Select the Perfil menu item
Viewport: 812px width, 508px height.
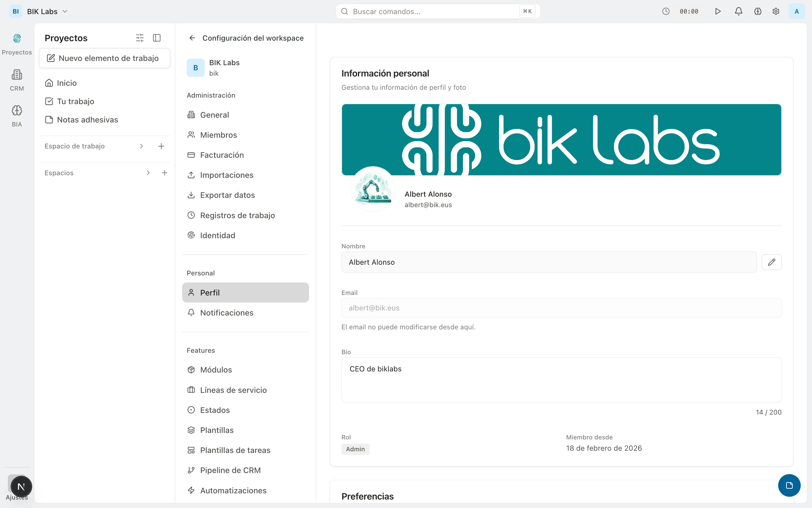click(x=245, y=293)
